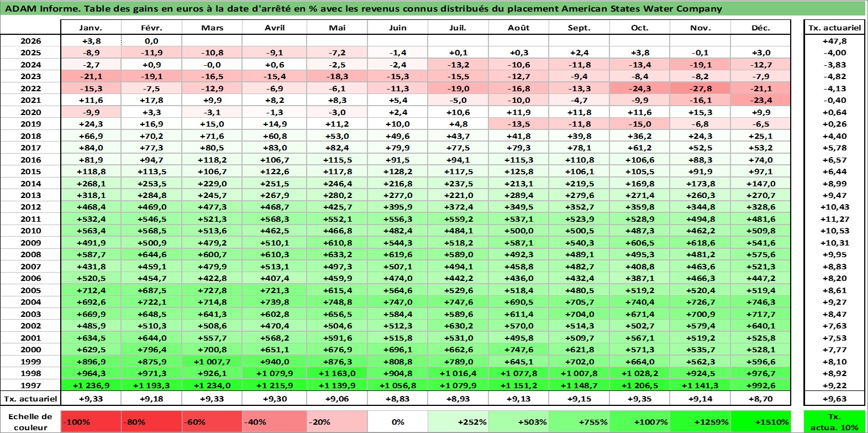Select the -20% light pink scale cell
Screen dimensions: 868x433
tap(337, 421)
